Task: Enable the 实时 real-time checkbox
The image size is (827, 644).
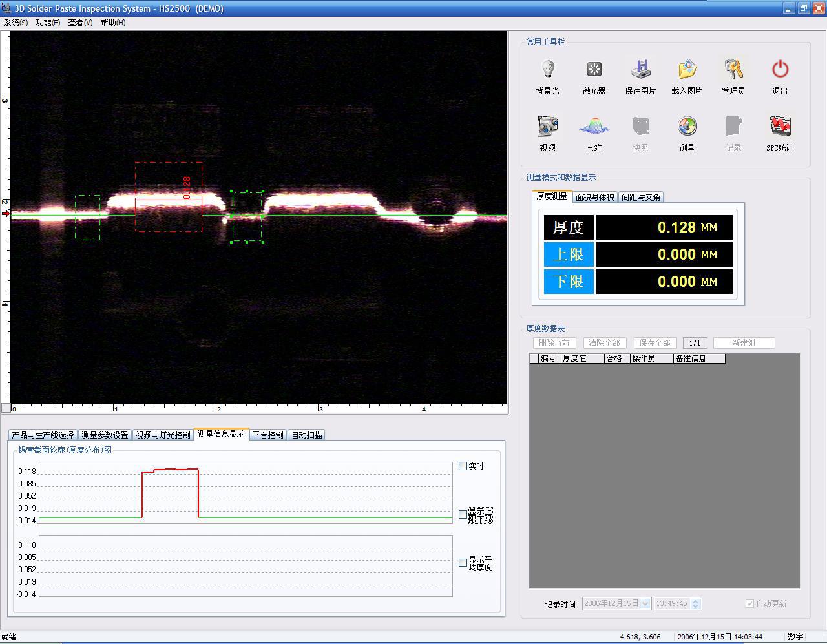Action: pyautogui.click(x=463, y=466)
